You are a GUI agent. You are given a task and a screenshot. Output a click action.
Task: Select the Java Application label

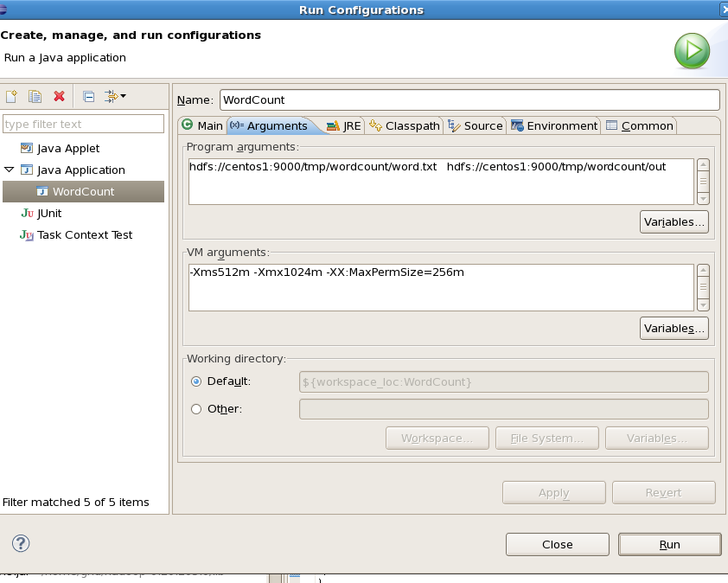[x=81, y=170]
